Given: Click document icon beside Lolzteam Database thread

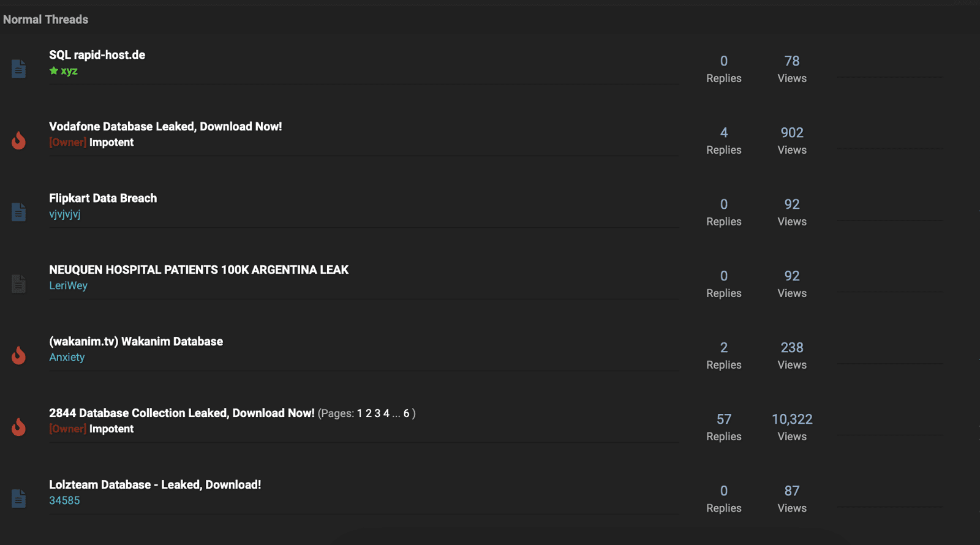Looking at the screenshot, I should point(19,498).
